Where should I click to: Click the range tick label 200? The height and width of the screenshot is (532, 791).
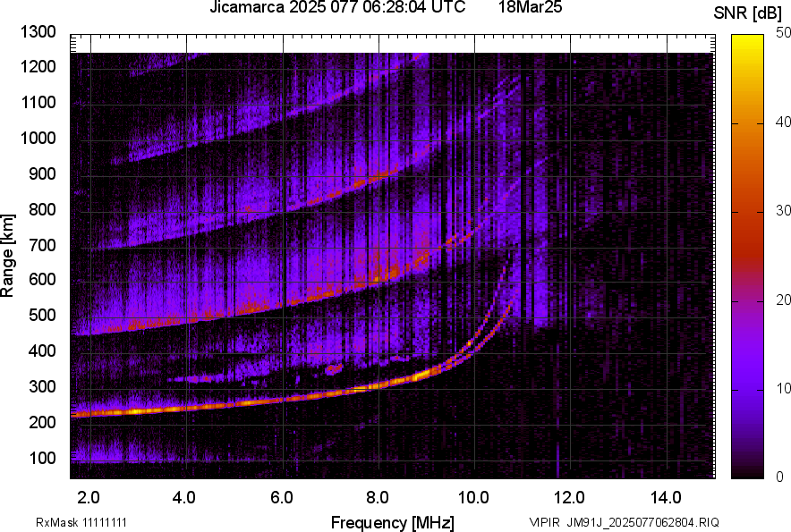tap(42, 422)
